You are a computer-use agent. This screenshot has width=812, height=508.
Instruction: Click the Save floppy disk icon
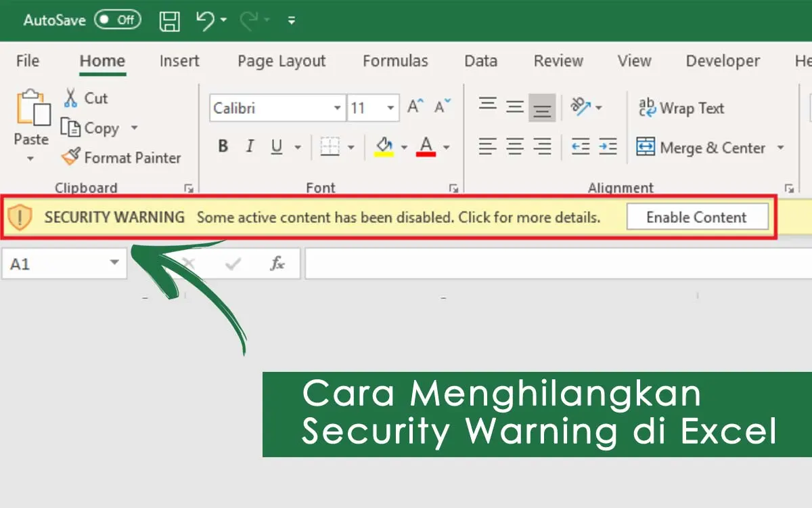(x=170, y=20)
